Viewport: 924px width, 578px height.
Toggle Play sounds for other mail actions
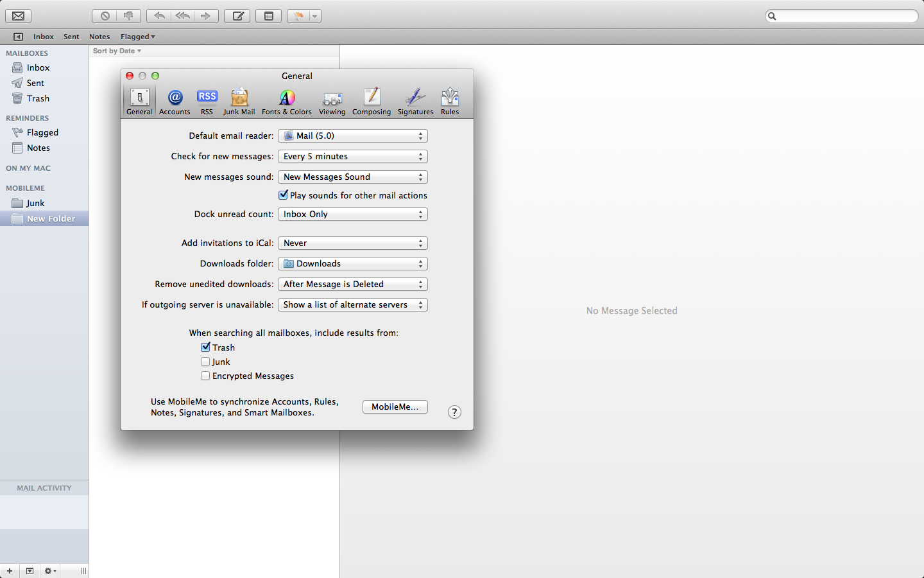(283, 195)
